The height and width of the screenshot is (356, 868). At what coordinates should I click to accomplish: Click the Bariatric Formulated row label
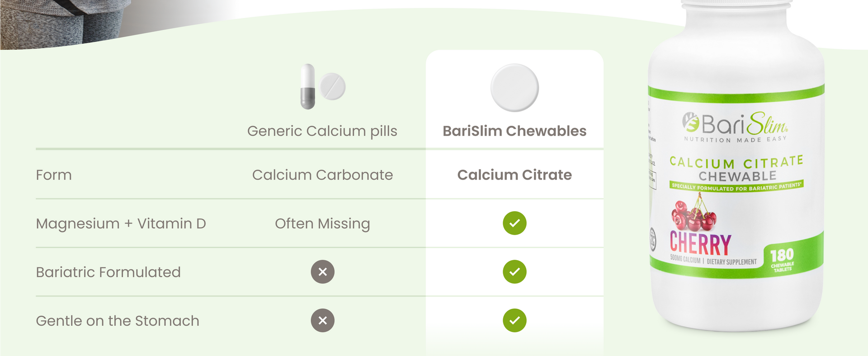pyautogui.click(x=108, y=272)
